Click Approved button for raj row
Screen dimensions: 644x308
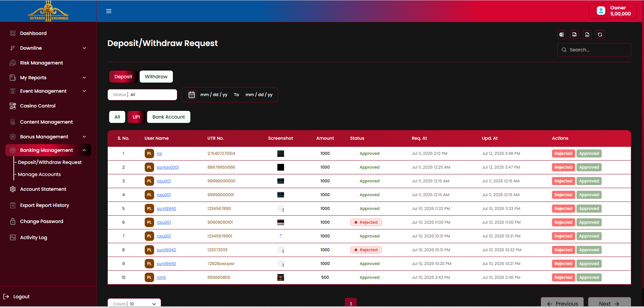pyautogui.click(x=589, y=153)
